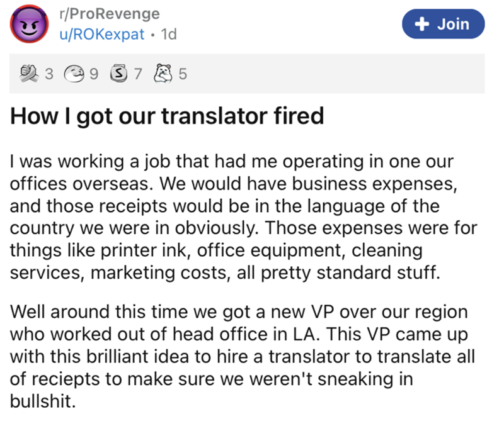Open the r/ProRevenge subreddit link
Viewport: 504px width, 421px height.
click(105, 14)
